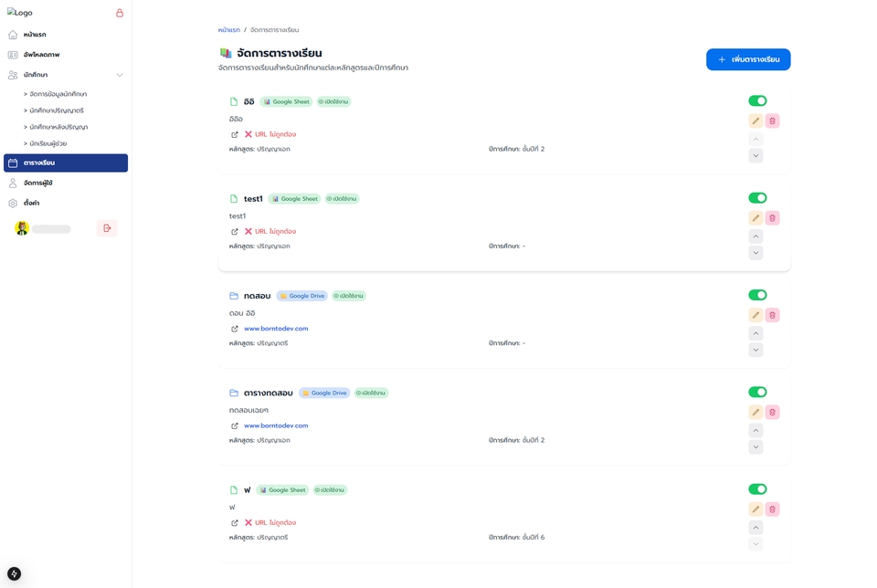Click the เพิ่มตารางเรียน button
The width and height of the screenshot is (877, 588).
748,59
